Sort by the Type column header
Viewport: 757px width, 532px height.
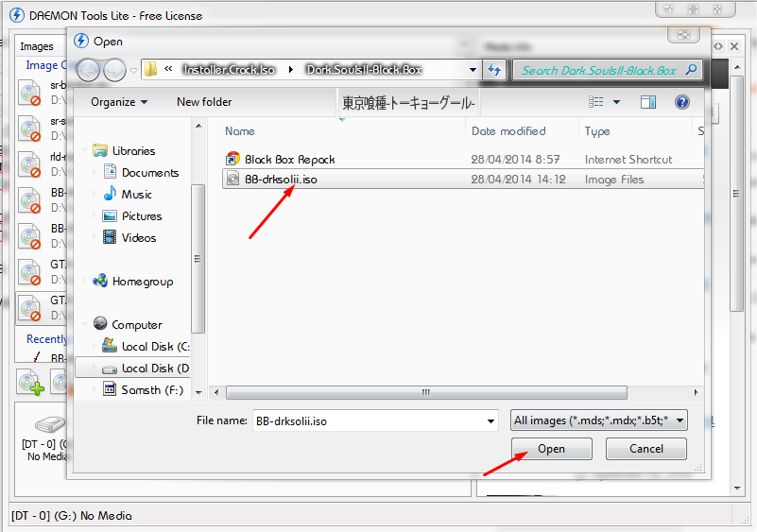click(597, 131)
